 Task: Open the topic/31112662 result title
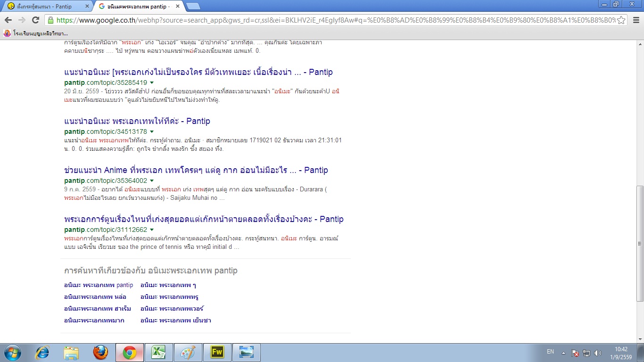[204, 219]
